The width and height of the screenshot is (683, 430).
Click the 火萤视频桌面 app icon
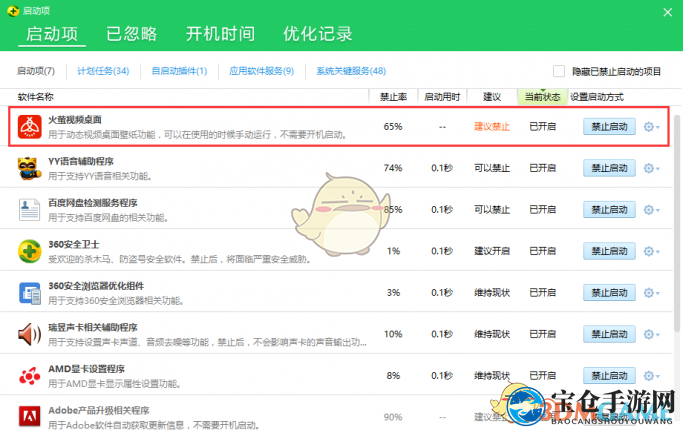(x=30, y=127)
